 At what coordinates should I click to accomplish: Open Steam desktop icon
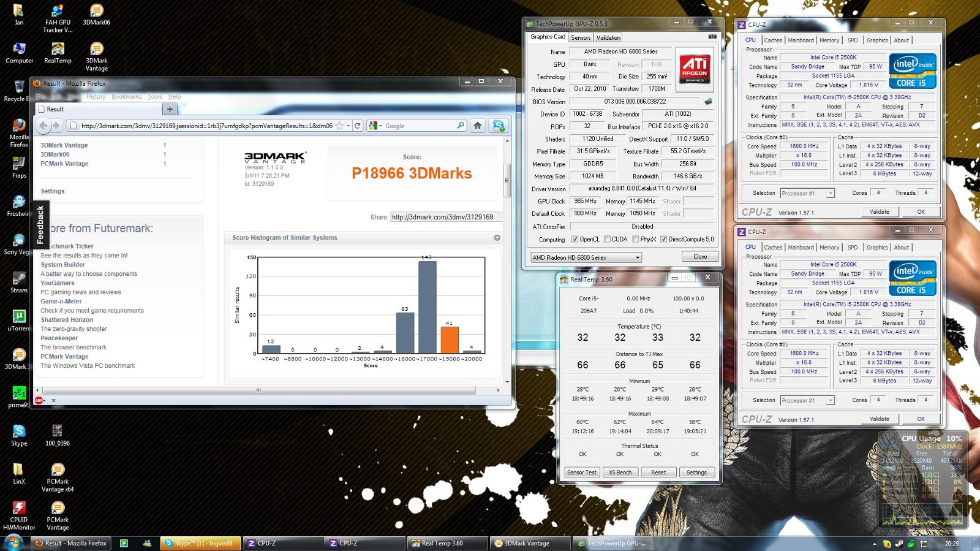[19, 283]
